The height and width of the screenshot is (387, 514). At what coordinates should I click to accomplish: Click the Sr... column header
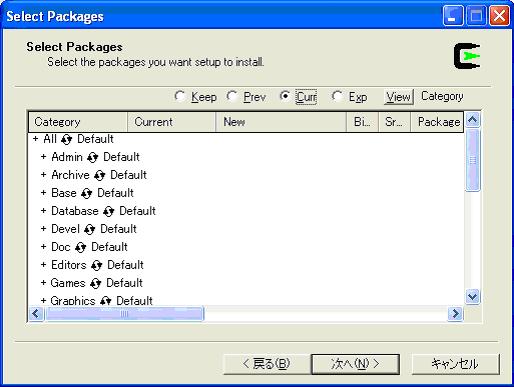click(394, 122)
